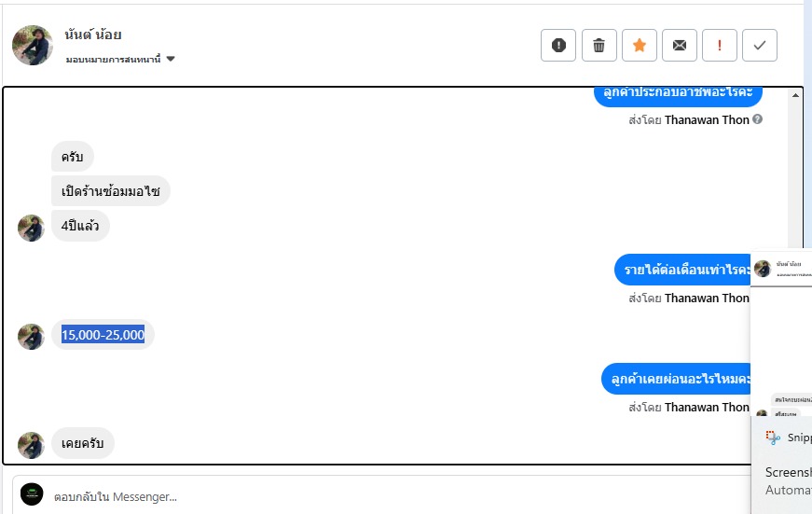Mark conversation done with the checkmark

(x=760, y=45)
